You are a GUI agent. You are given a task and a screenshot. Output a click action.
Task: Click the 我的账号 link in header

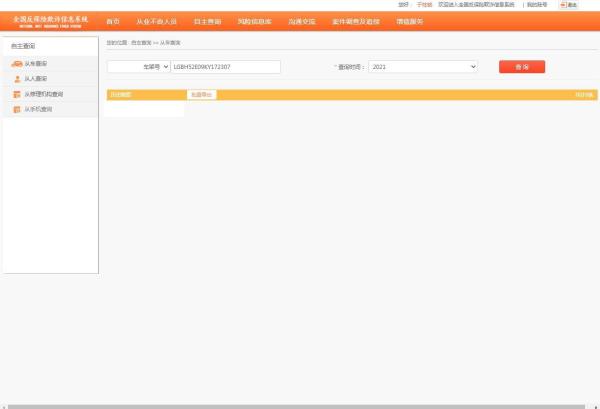tap(537, 5)
